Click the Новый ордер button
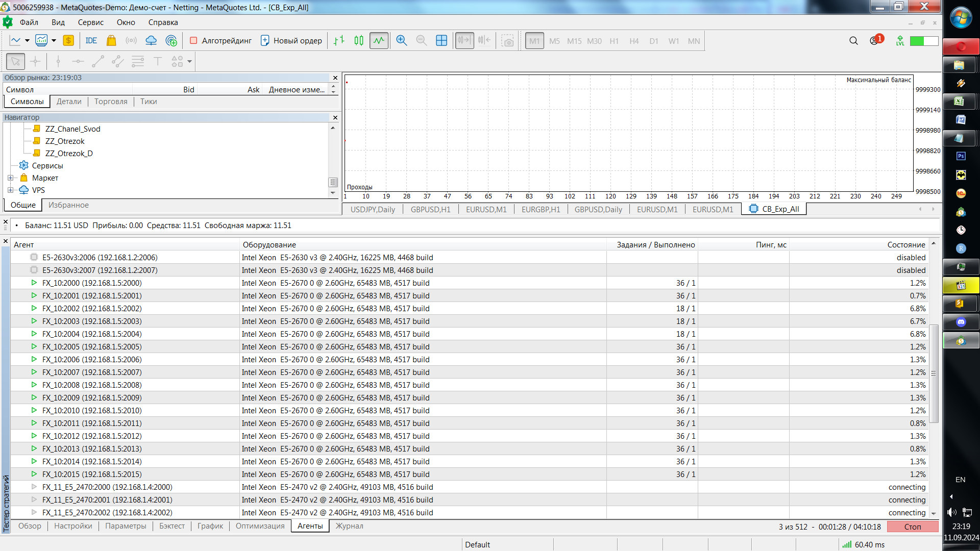980x551 pixels. pos(291,41)
